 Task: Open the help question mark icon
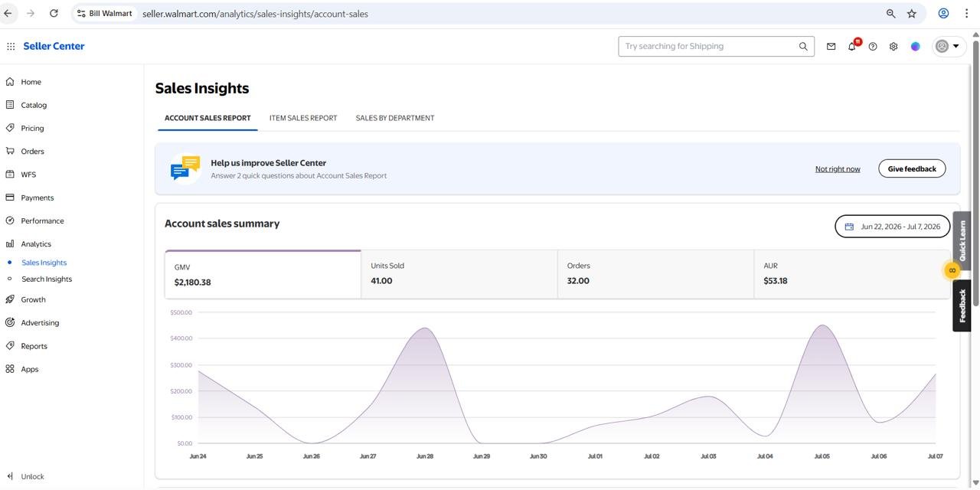click(x=873, y=47)
